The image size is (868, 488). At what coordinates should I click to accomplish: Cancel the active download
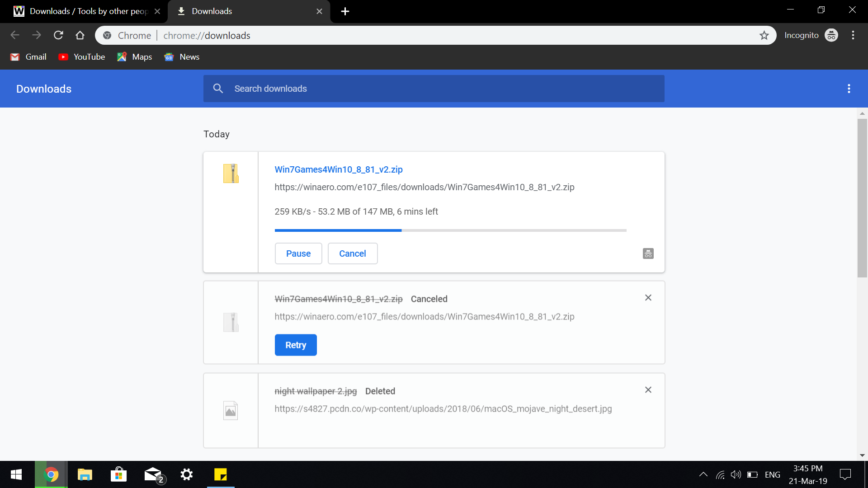353,253
